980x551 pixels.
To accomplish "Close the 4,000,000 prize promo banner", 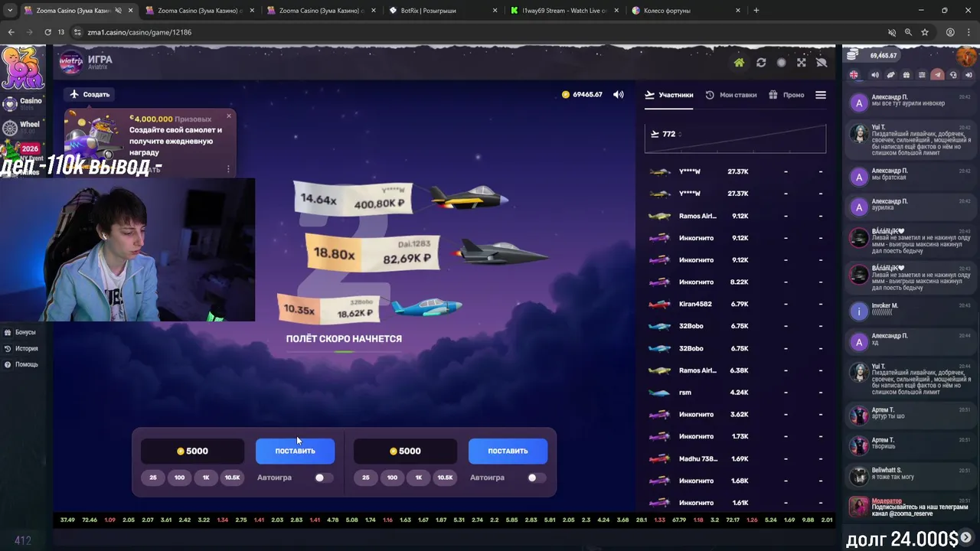I will (x=229, y=116).
